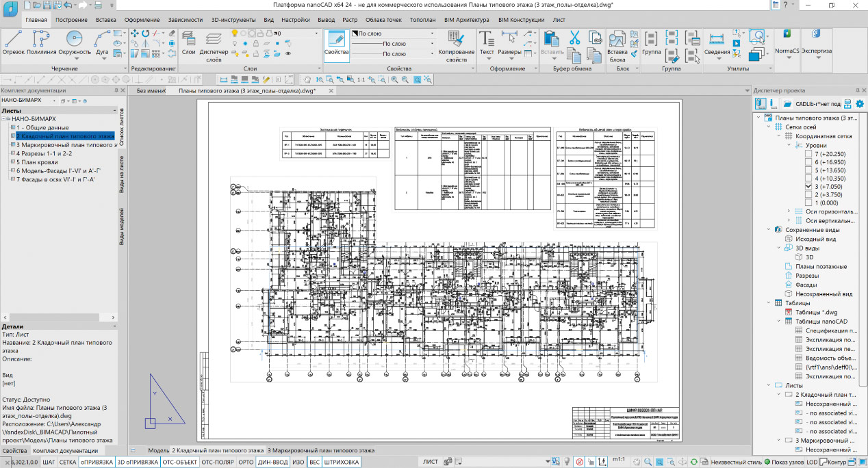
Task: Toggle ШАГ snap step
Action: (49, 462)
